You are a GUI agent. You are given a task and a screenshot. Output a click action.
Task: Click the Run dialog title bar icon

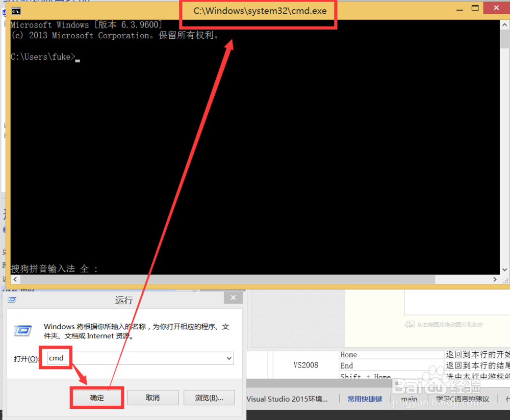[12, 300]
